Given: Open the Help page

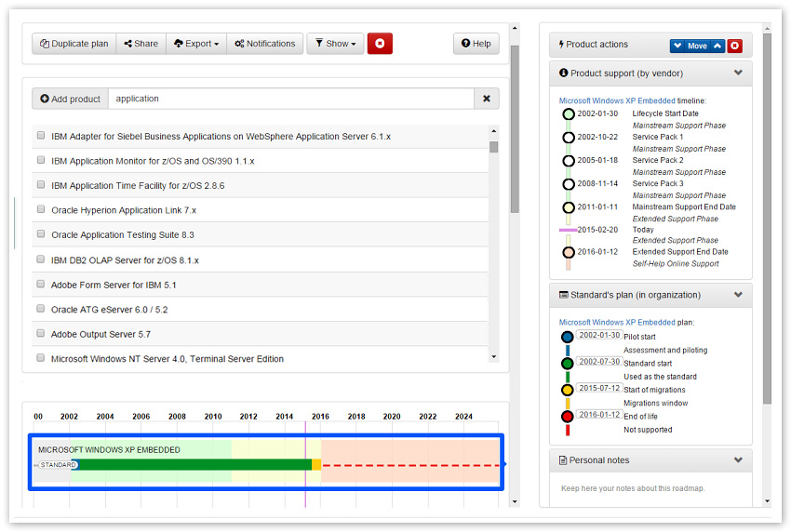Looking at the screenshot, I should click(476, 44).
